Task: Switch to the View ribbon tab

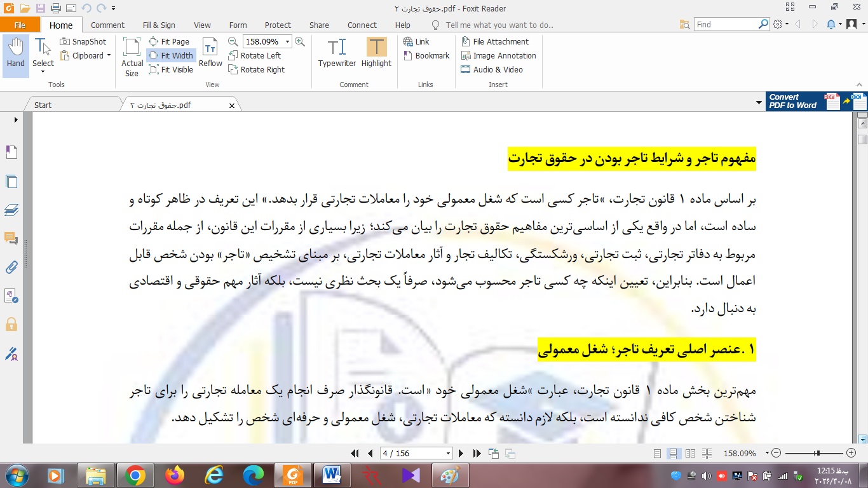Action: (202, 25)
